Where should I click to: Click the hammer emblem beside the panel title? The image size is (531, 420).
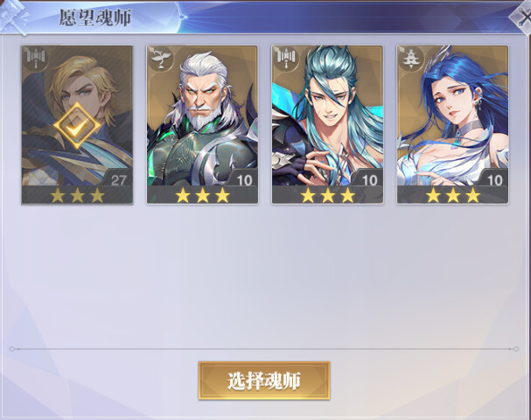point(14,17)
